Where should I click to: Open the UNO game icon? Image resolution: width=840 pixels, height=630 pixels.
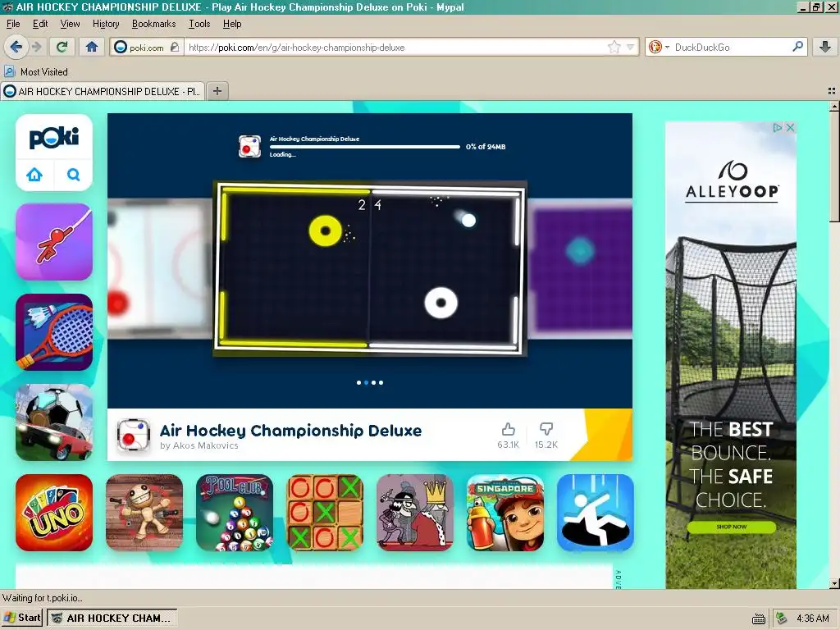(54, 513)
